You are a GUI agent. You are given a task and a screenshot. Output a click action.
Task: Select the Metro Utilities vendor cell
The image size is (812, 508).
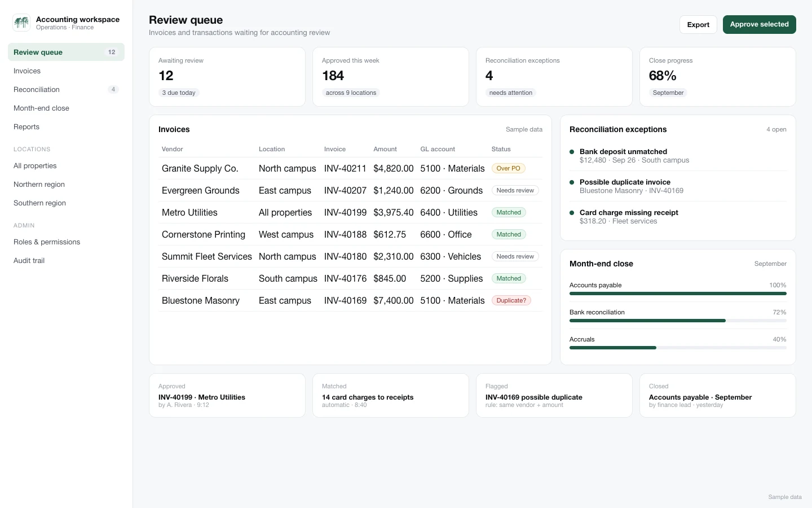pyautogui.click(x=189, y=213)
